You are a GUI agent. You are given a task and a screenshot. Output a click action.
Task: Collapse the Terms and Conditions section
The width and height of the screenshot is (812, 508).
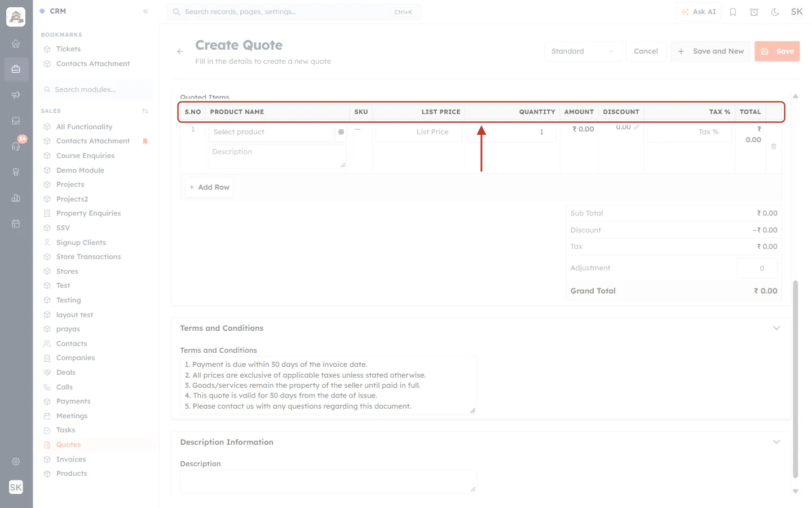point(776,328)
